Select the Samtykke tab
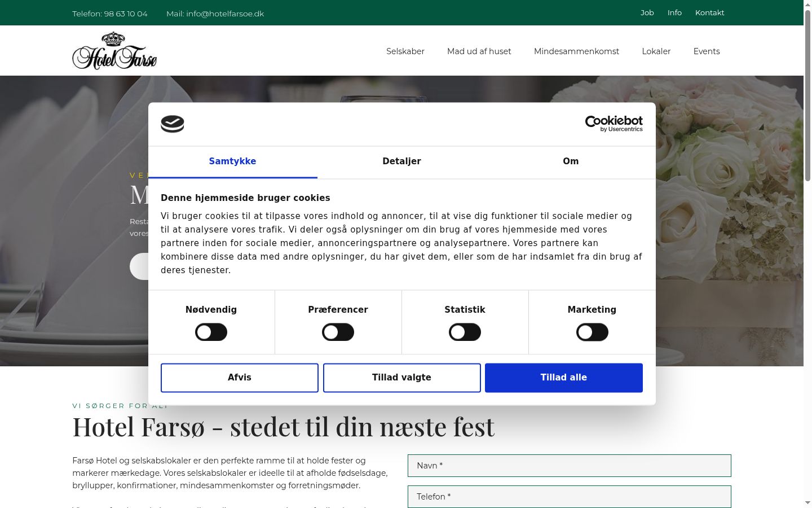The width and height of the screenshot is (812, 508). click(232, 161)
